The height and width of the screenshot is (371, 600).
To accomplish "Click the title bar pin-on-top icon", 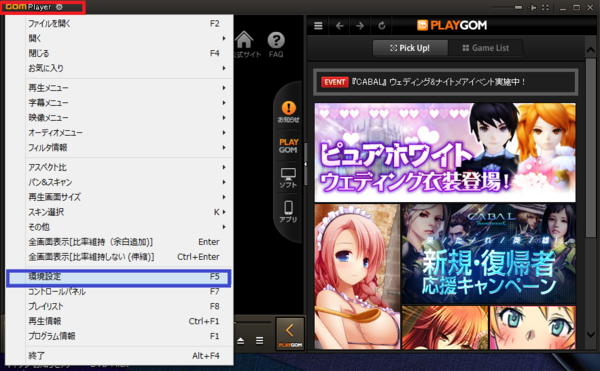I will click(532, 7).
